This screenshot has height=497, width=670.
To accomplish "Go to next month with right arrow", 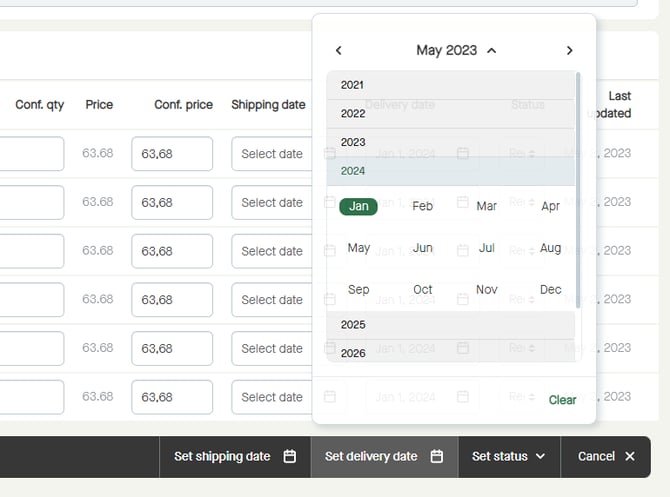I will (x=570, y=50).
